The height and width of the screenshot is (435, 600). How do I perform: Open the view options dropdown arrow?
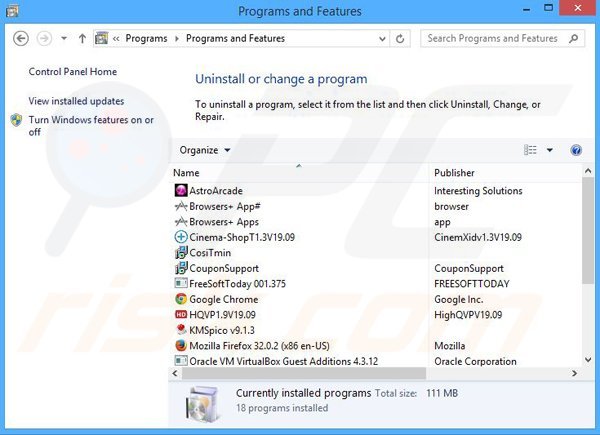(549, 150)
